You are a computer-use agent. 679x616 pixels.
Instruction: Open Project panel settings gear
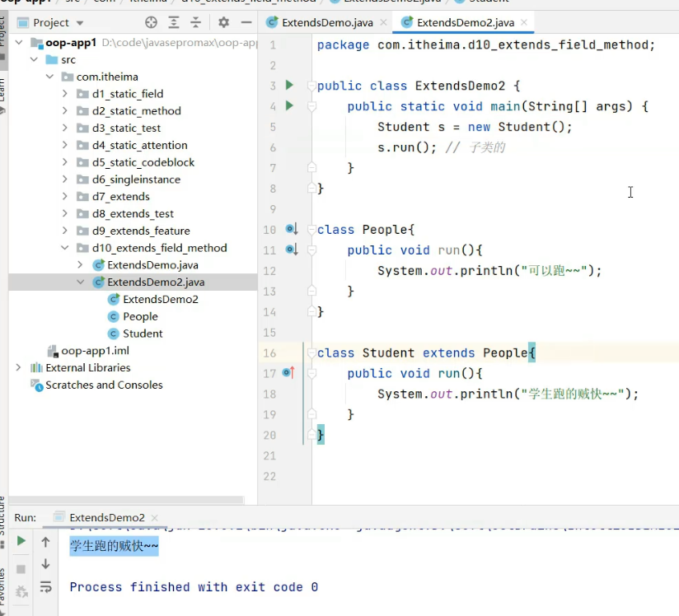223,22
